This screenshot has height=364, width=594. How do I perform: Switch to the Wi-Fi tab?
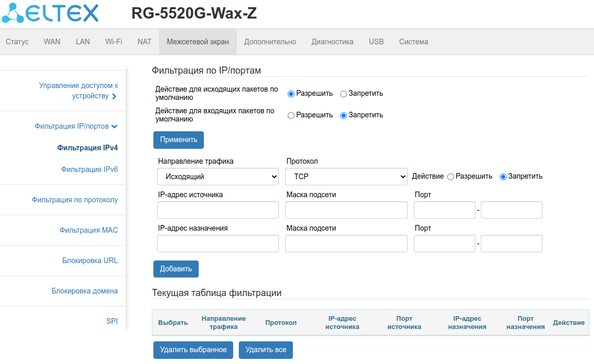pos(114,42)
